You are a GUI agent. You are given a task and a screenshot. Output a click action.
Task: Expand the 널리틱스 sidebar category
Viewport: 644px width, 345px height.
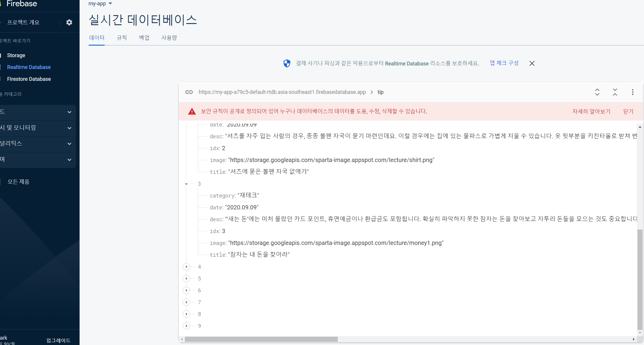pos(38,144)
